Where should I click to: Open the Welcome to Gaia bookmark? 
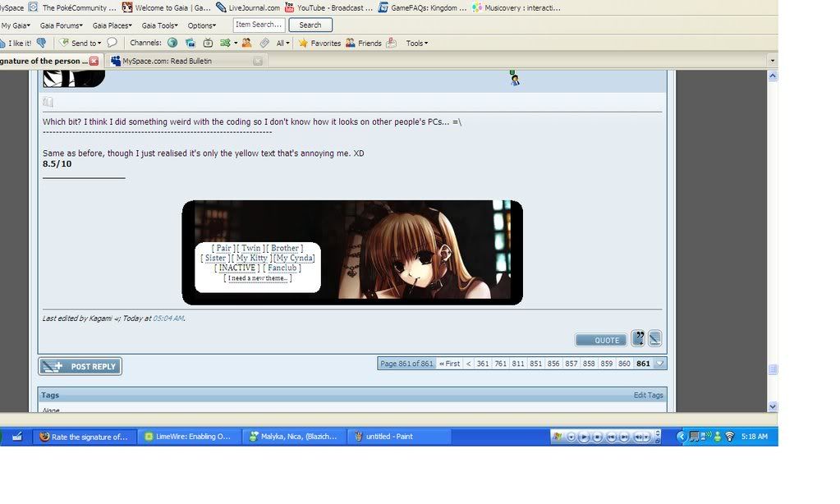pyautogui.click(x=166, y=7)
